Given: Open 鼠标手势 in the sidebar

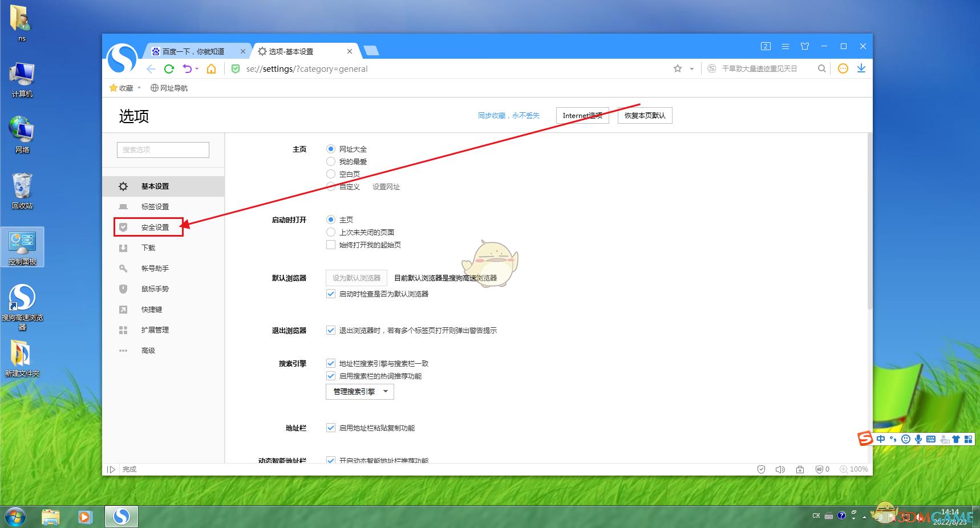Looking at the screenshot, I should [163, 289].
